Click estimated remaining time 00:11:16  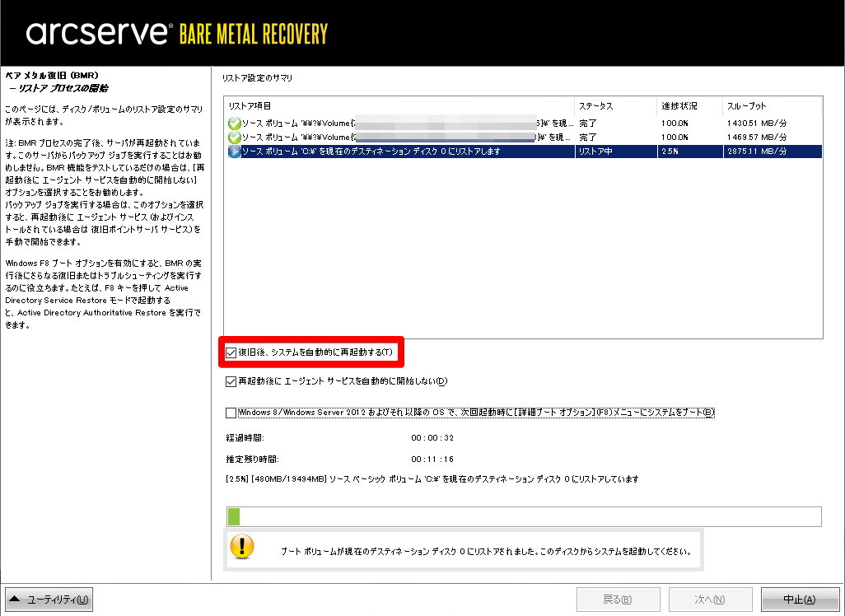click(432, 460)
